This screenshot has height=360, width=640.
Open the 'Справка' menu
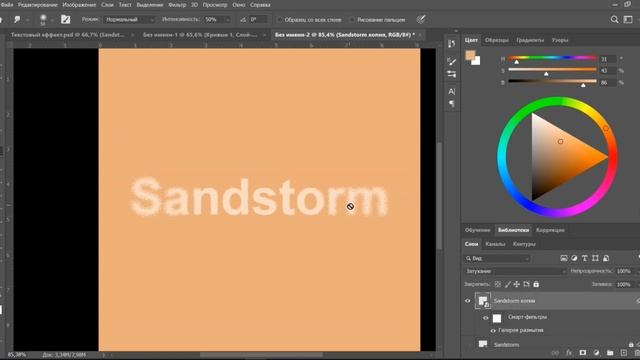coord(260,5)
